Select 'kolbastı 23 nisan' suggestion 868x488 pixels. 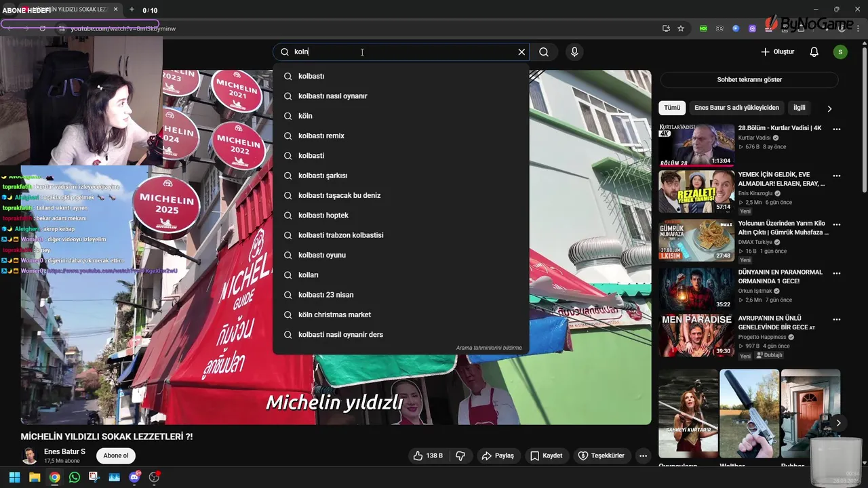click(401, 295)
